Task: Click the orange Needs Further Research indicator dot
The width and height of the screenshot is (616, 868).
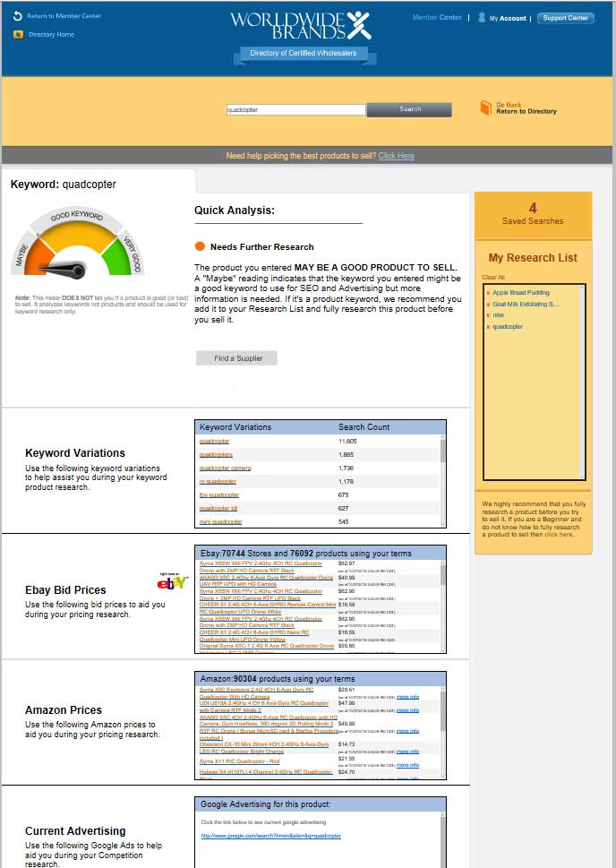Action: click(x=200, y=246)
